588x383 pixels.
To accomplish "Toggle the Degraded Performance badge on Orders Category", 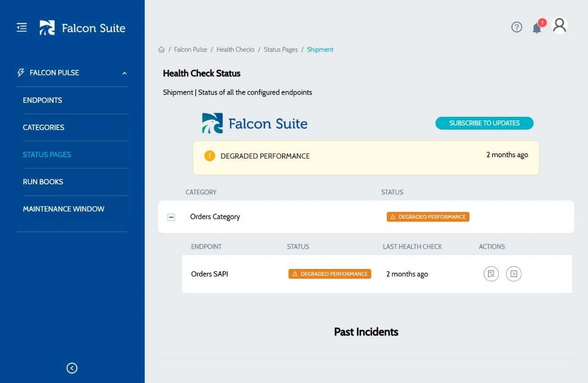I will coord(428,217).
